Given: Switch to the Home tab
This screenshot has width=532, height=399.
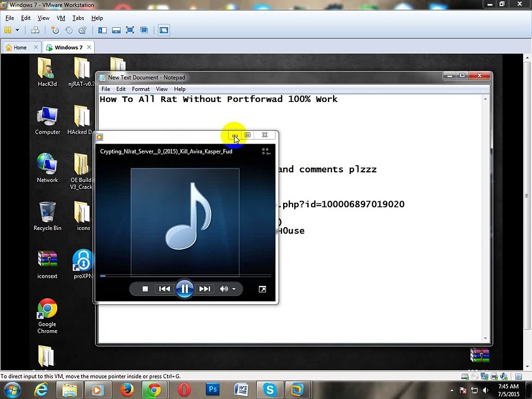Looking at the screenshot, I should pyautogui.click(x=20, y=48).
